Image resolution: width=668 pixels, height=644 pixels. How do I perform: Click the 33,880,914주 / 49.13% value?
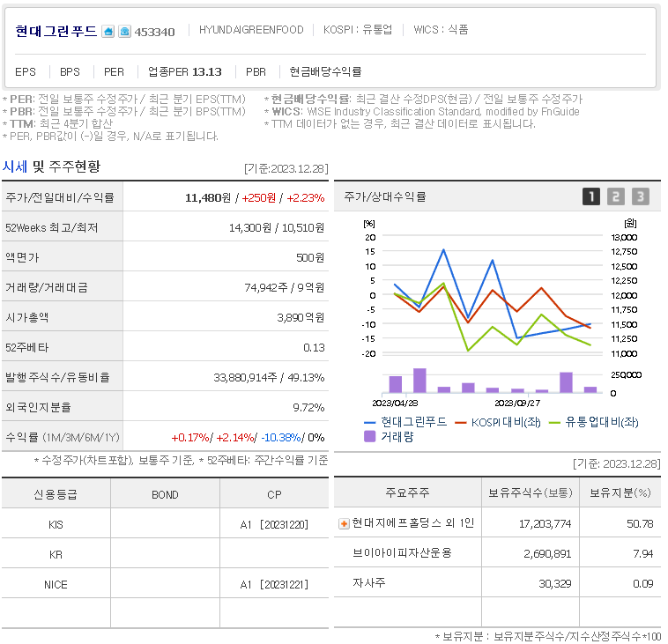coord(269,378)
